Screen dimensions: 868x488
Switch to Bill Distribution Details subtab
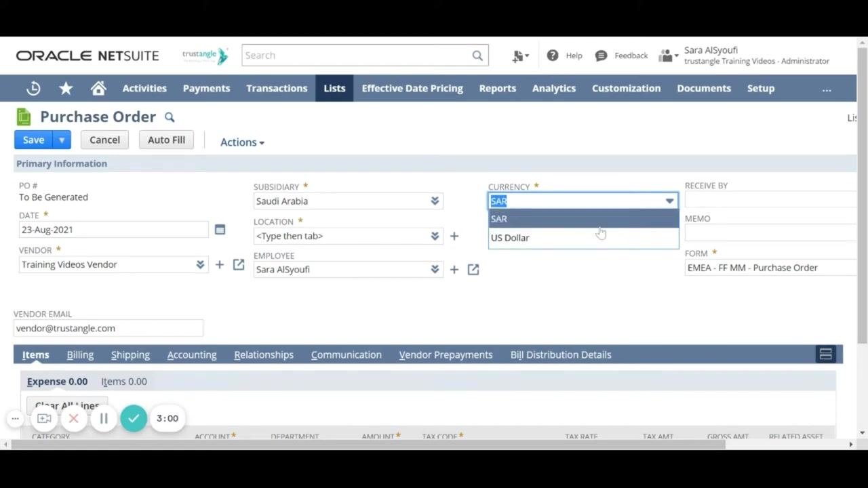[x=561, y=354]
